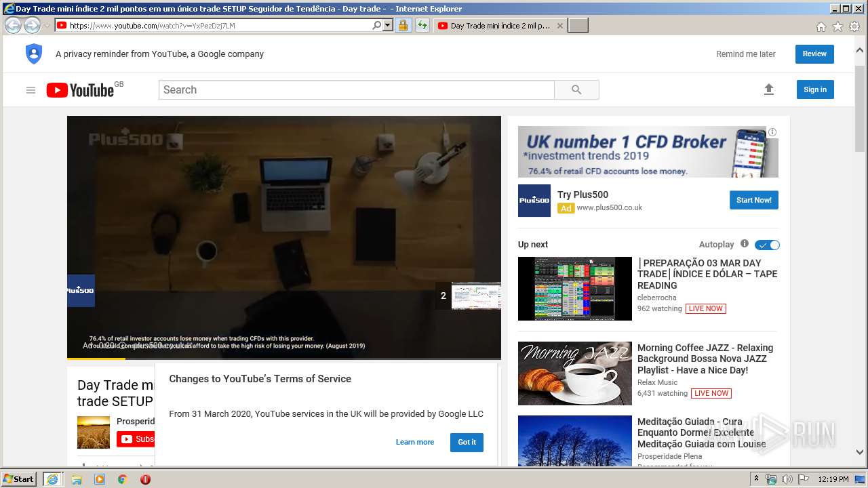868x488 pixels.
Task: Click the browser Back arrow button
Action: tap(13, 26)
